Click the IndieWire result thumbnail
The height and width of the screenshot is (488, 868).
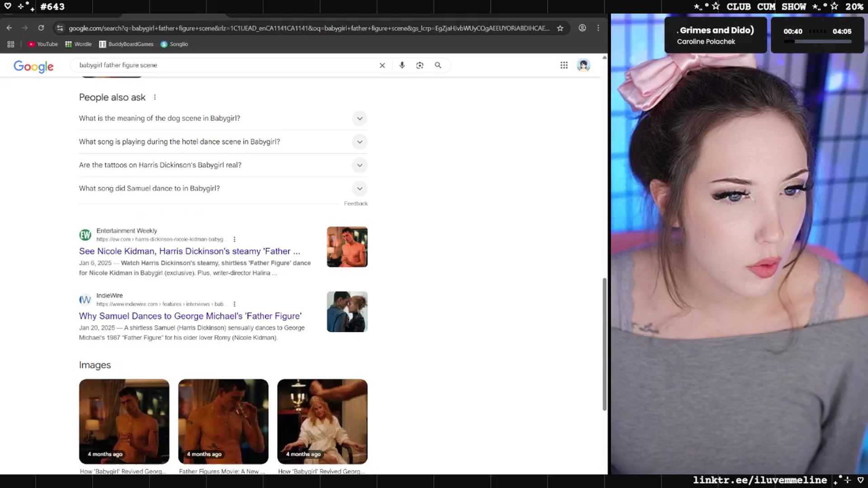coord(347,312)
